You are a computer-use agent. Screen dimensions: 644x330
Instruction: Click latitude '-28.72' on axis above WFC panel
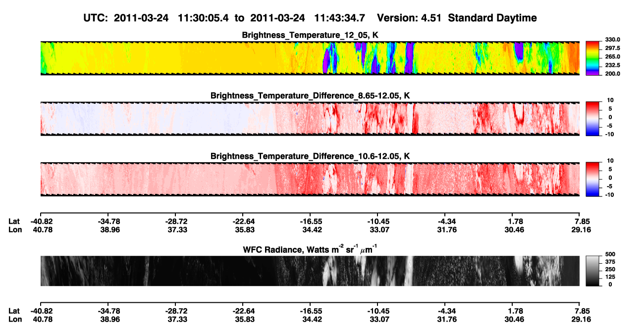click(175, 222)
